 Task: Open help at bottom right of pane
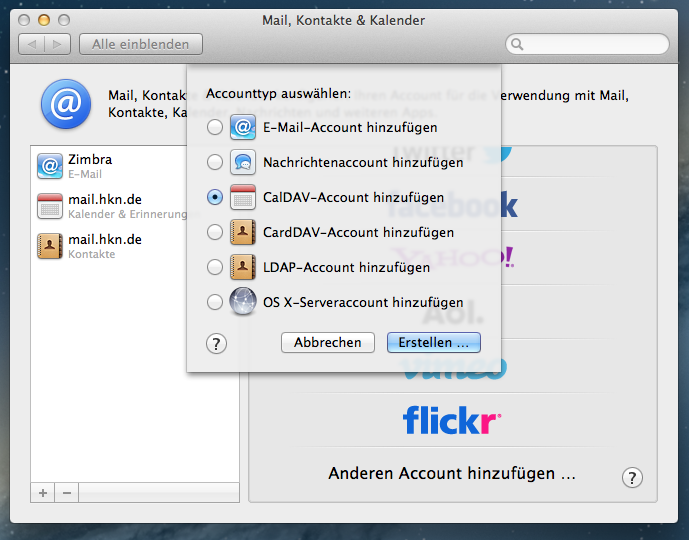pyautogui.click(x=632, y=477)
